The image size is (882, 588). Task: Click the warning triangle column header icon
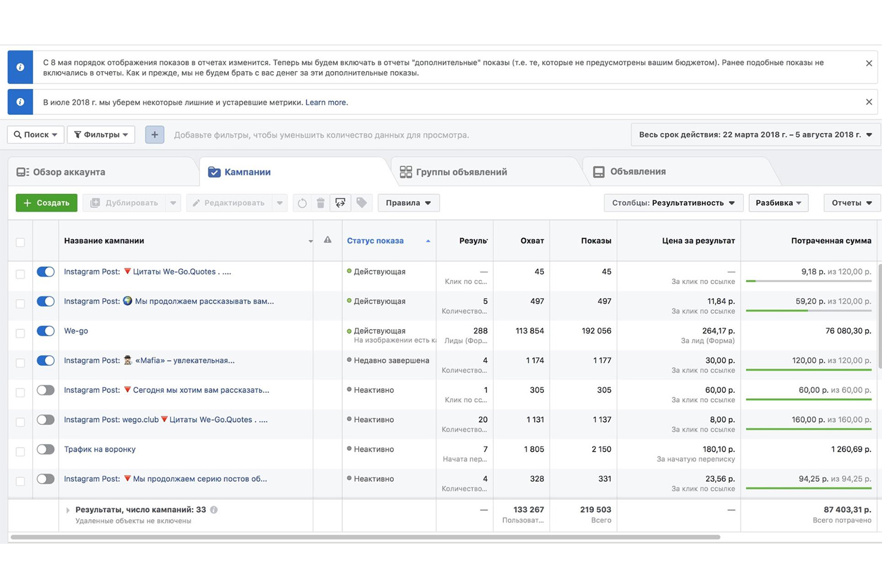[328, 240]
